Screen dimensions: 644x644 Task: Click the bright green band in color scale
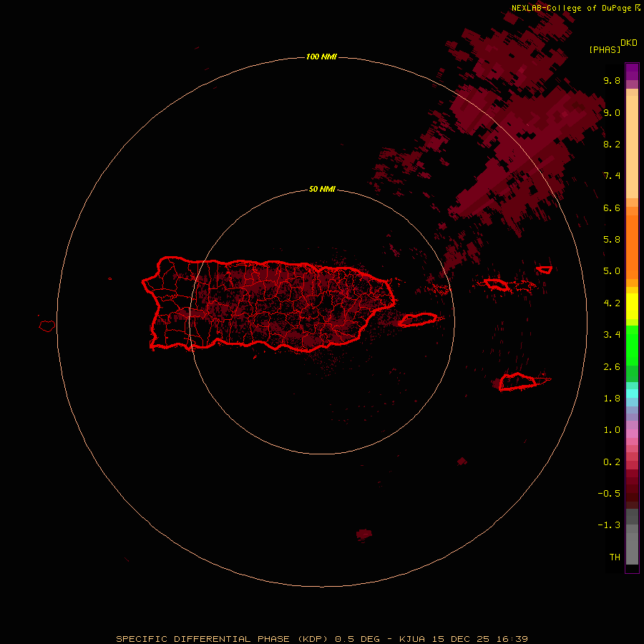pyautogui.click(x=632, y=345)
